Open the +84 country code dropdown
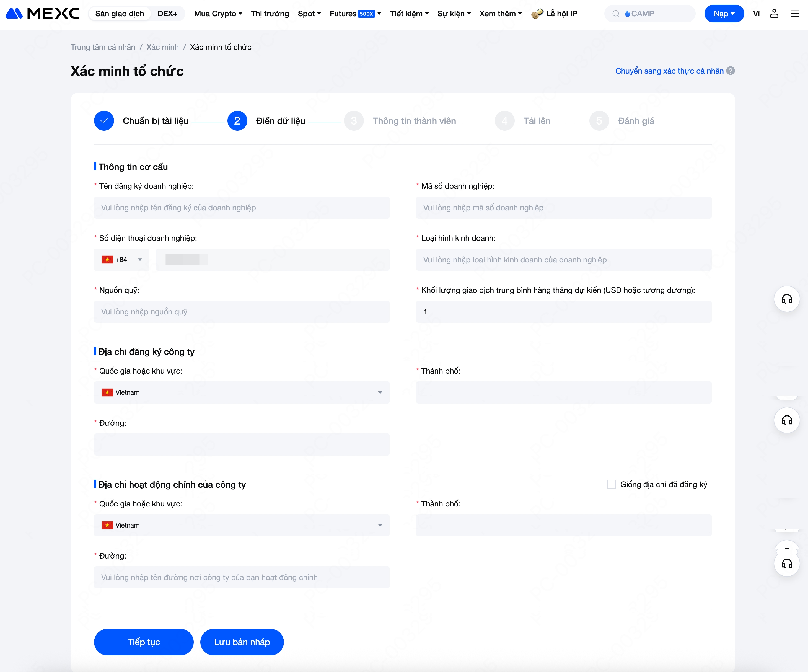 click(122, 259)
